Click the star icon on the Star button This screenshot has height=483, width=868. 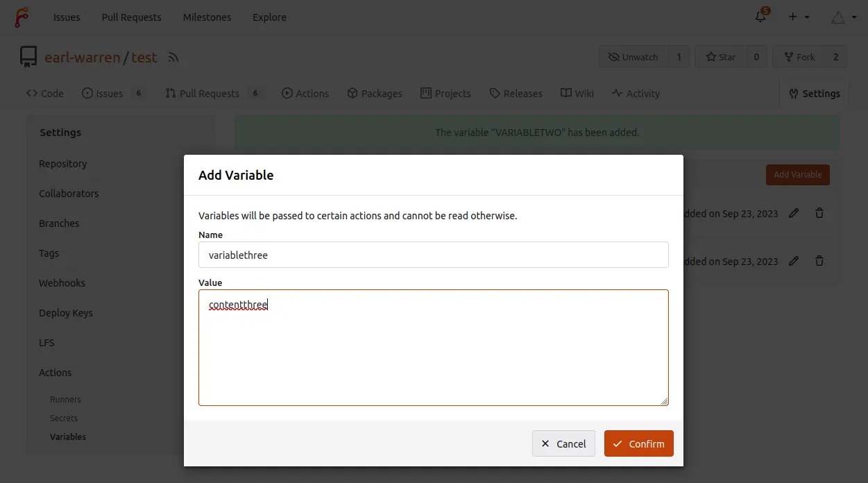(x=710, y=57)
